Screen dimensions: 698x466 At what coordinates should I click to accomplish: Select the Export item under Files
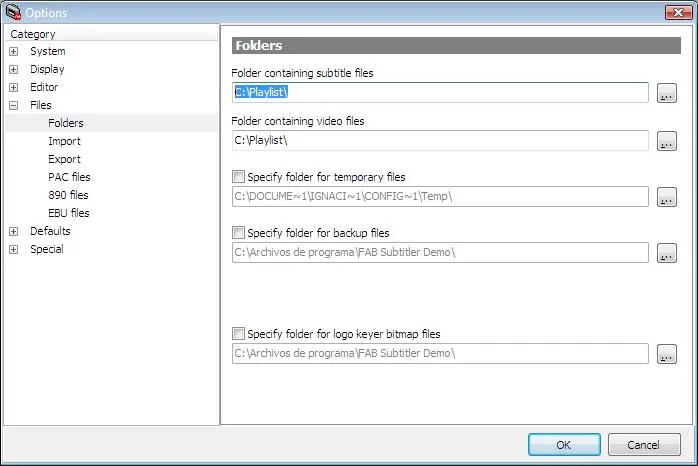click(x=64, y=159)
